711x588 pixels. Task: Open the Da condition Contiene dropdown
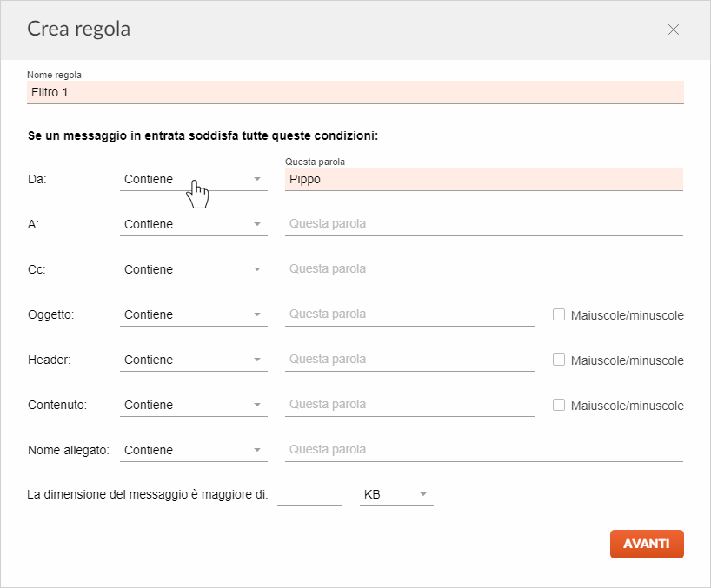(193, 179)
